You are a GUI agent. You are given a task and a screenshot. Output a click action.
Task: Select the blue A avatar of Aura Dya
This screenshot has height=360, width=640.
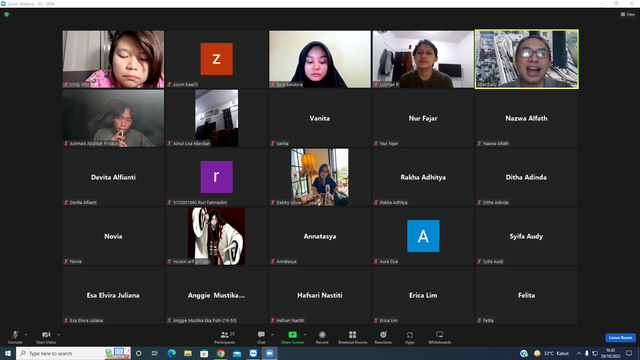(x=423, y=236)
